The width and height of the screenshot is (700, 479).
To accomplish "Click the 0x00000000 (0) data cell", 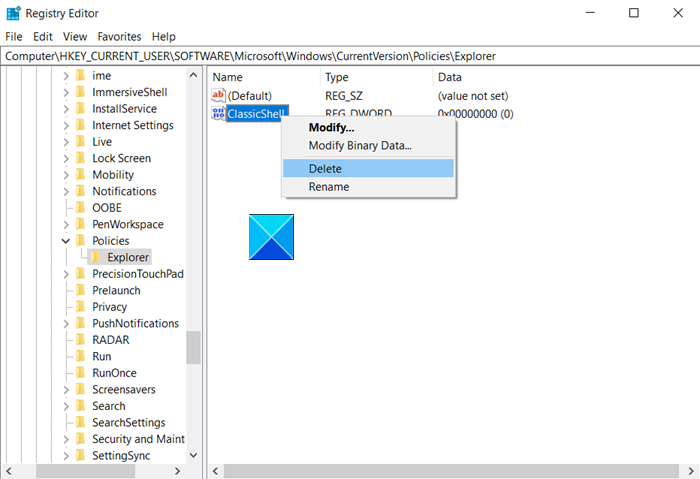I will (x=475, y=113).
